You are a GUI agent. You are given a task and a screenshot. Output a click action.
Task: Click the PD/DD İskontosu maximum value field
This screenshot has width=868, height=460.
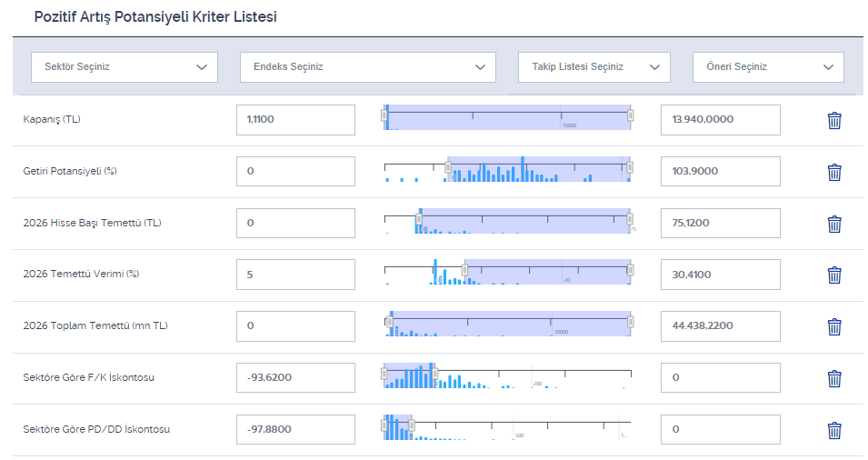coord(720,429)
